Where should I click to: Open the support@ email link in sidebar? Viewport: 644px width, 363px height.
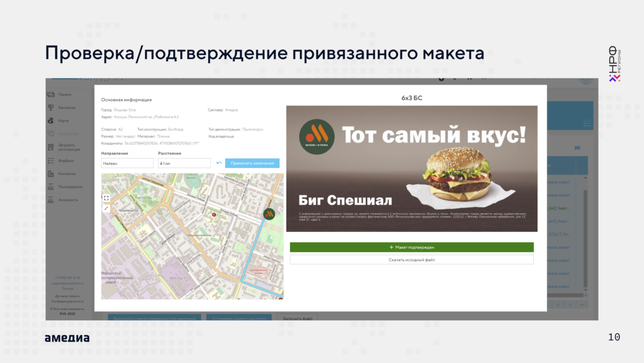[x=67, y=283]
